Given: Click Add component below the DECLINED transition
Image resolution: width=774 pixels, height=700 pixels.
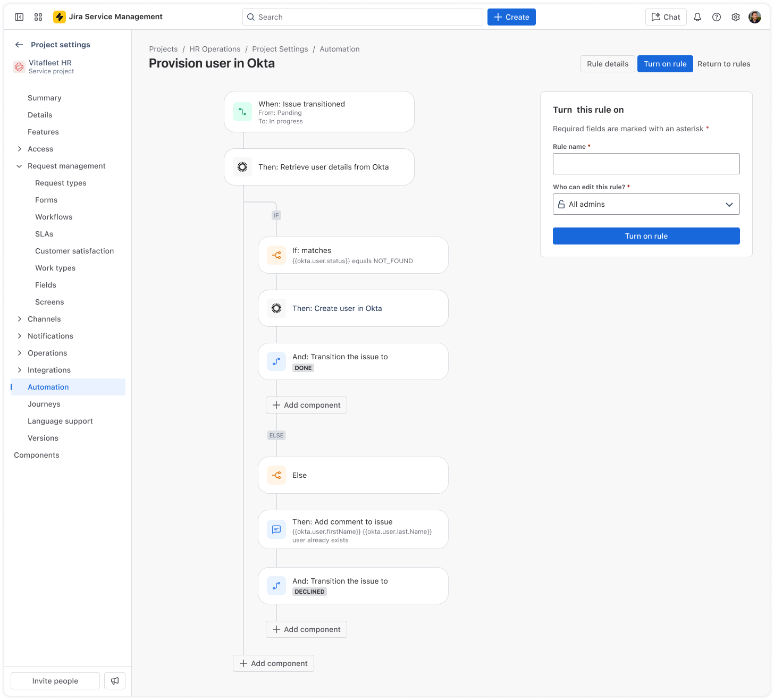Looking at the screenshot, I should (306, 629).
